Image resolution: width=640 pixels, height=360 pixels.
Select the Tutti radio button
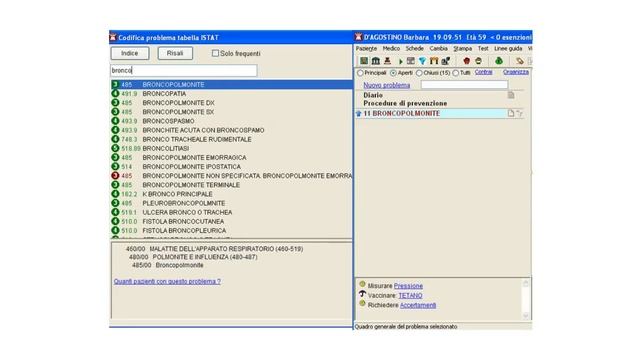click(456, 73)
